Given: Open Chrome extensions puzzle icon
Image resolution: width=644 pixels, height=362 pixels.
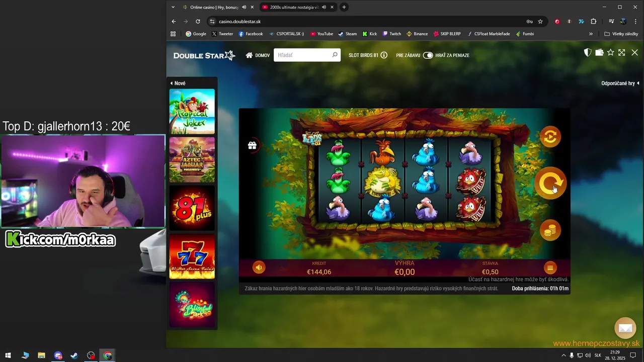Looking at the screenshot, I should click(x=594, y=22).
